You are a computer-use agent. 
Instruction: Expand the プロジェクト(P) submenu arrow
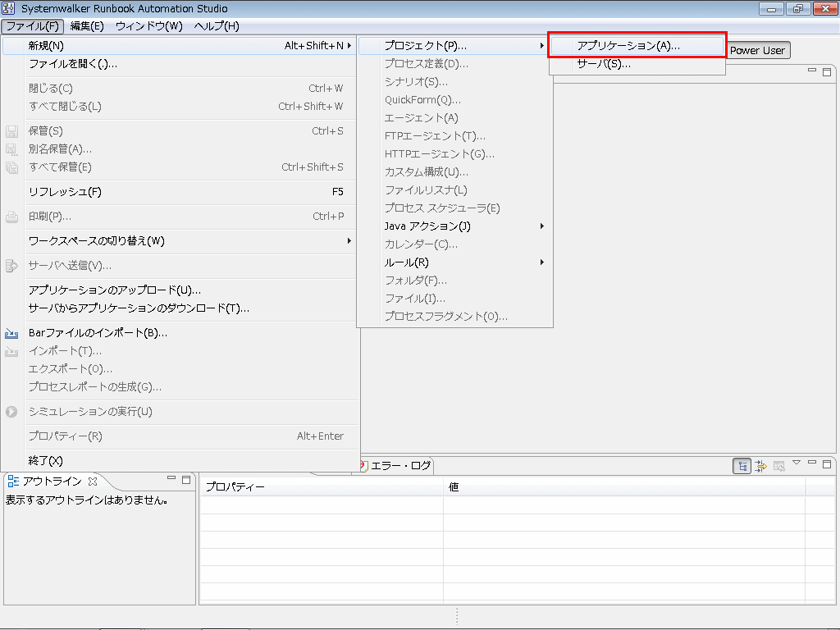point(542,46)
